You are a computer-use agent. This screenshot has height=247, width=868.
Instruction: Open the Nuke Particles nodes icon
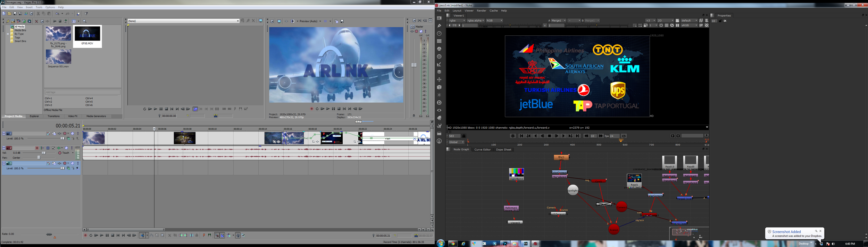[x=439, y=95]
